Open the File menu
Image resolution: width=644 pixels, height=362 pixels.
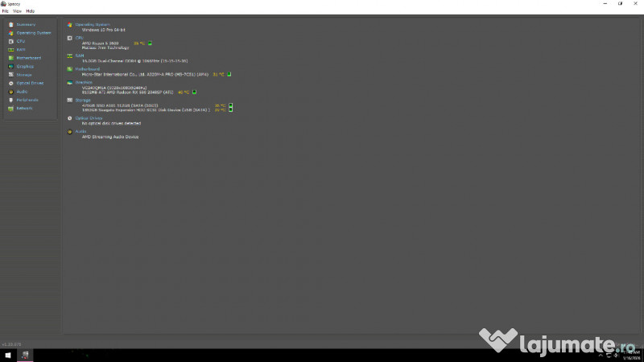[5, 11]
